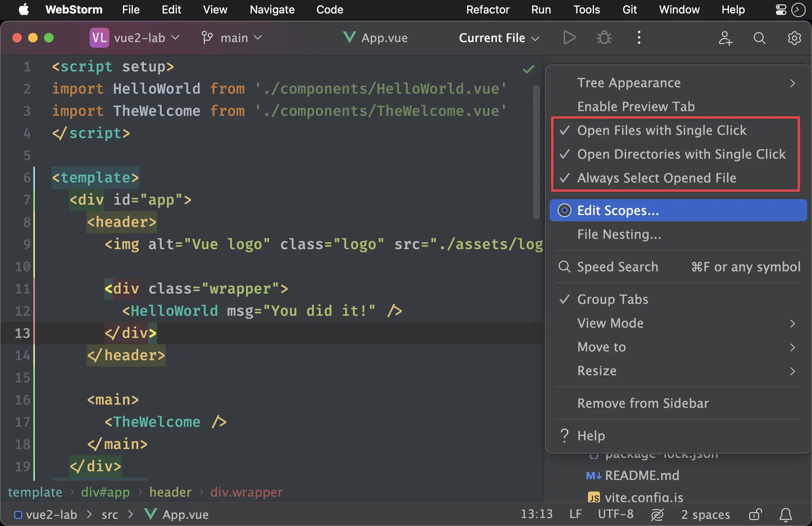The image size is (812, 526).
Task: Click the crossed-out AI assistant status icon
Action: click(x=657, y=515)
